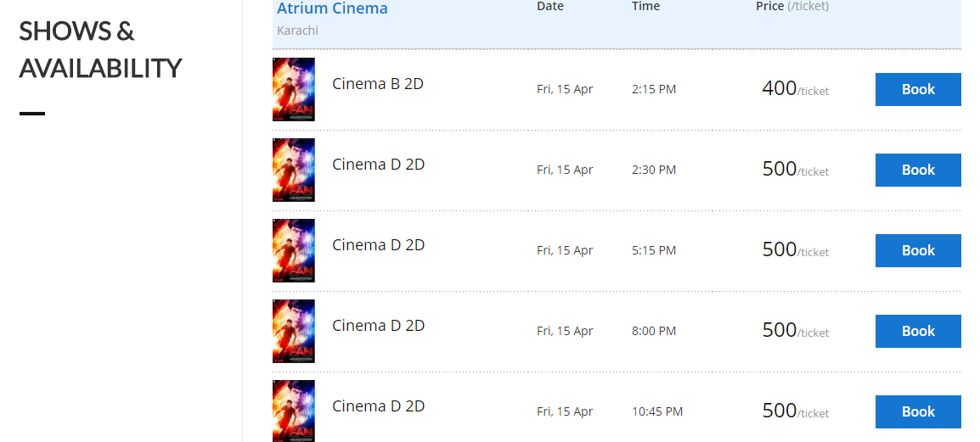Book the 5:15 PM Cinema D show

tap(917, 250)
